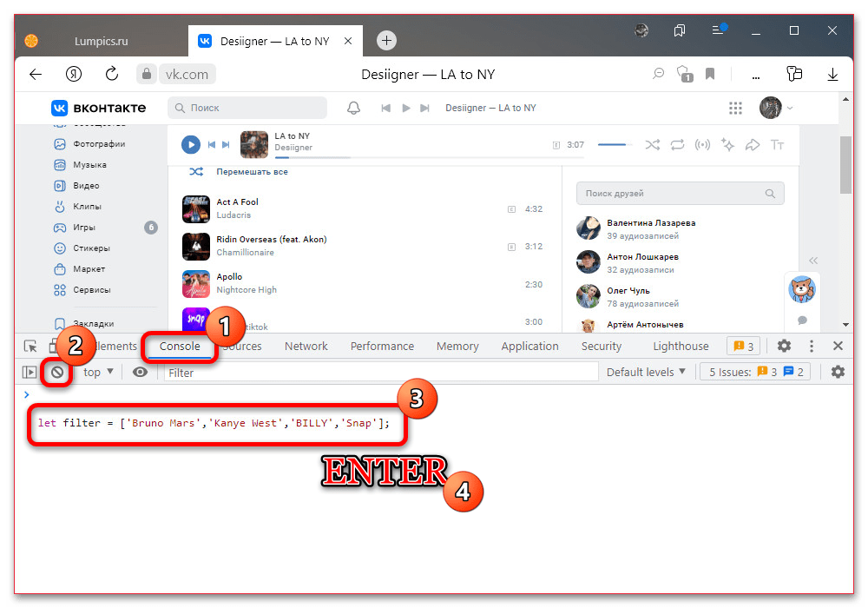Image resolution: width=868 pixels, height=608 pixels.
Task: Open broadcast audio status icon
Action: 702,145
